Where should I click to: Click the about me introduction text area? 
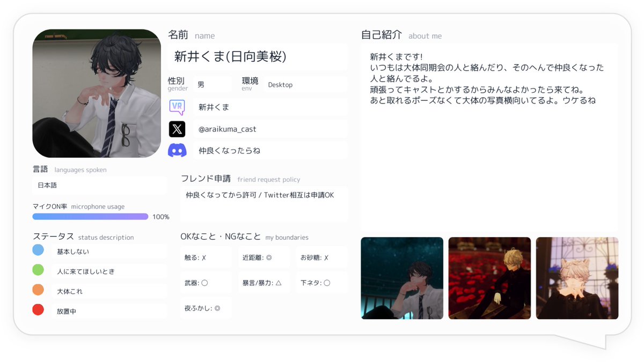489,137
